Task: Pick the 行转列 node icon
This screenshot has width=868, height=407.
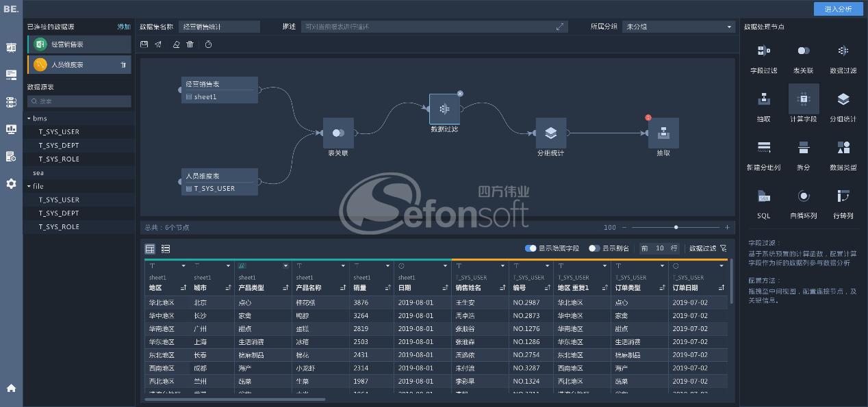Action: click(x=843, y=197)
